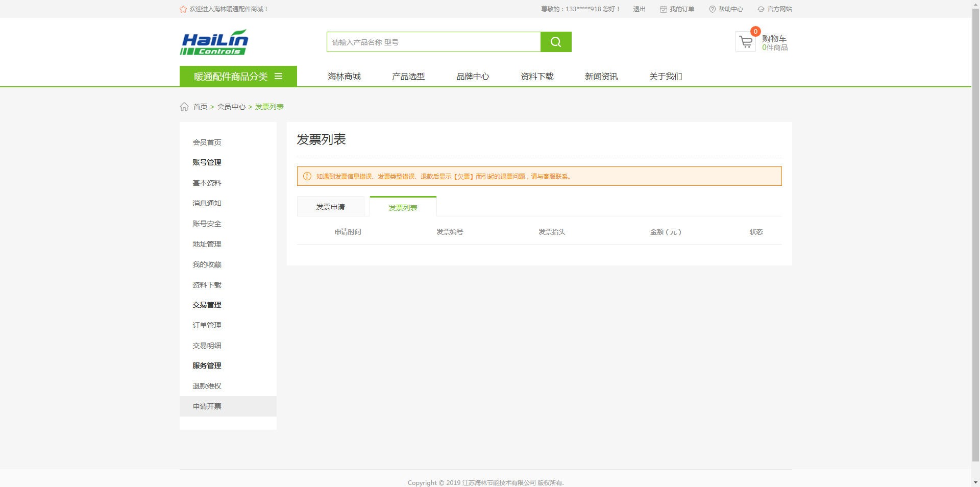Image resolution: width=980 pixels, height=487 pixels.
Task: Open 关于我们 navigation item
Action: click(666, 76)
